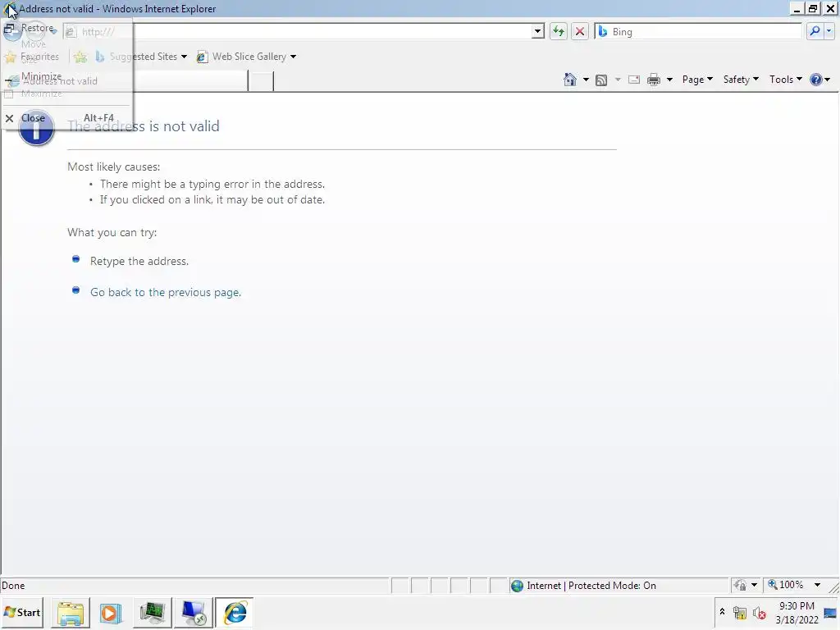Click the network status tray icon
Screen dimensions: 840x630
[740, 612]
